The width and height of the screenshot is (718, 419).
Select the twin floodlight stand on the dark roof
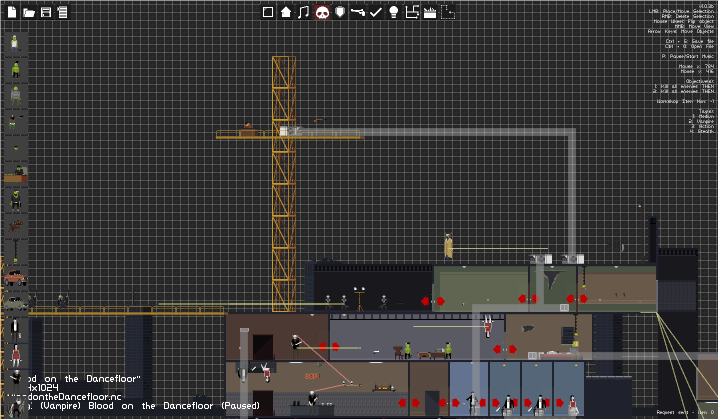click(x=359, y=298)
